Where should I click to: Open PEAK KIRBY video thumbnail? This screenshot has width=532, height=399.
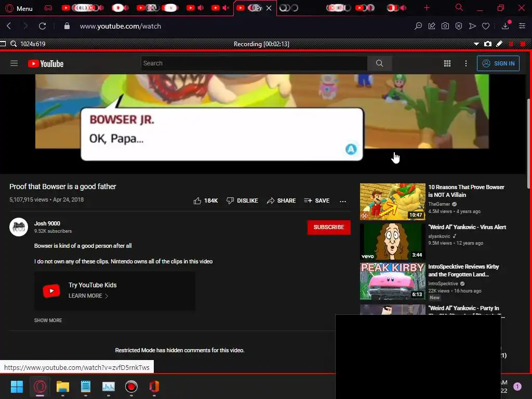tap(393, 281)
